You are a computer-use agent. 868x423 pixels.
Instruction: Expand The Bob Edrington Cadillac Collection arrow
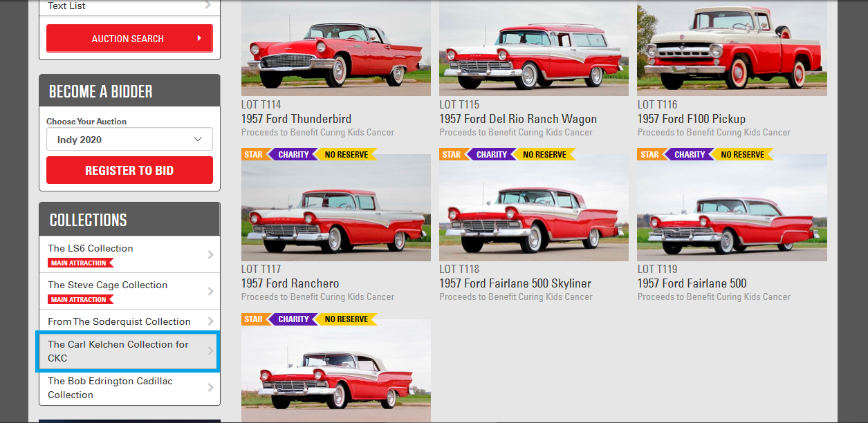[x=211, y=388]
